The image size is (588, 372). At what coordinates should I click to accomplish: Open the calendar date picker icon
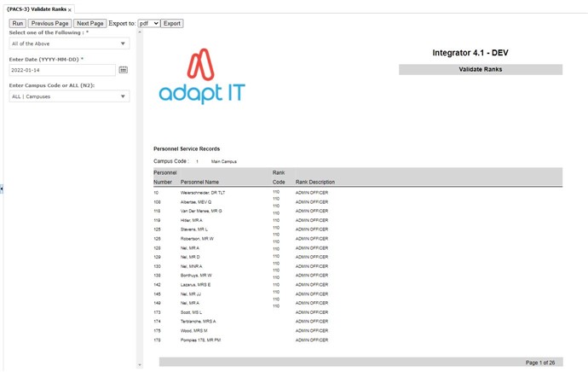[x=124, y=70]
